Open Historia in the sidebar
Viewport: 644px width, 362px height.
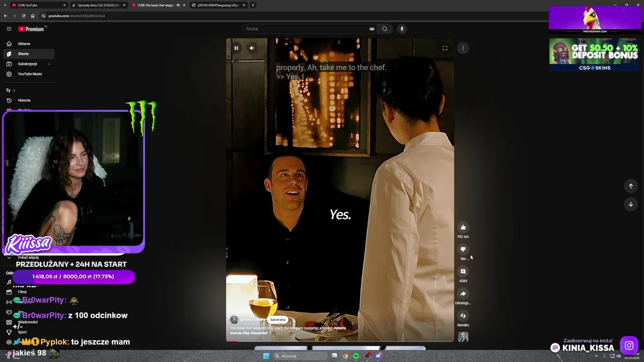[x=28, y=100]
